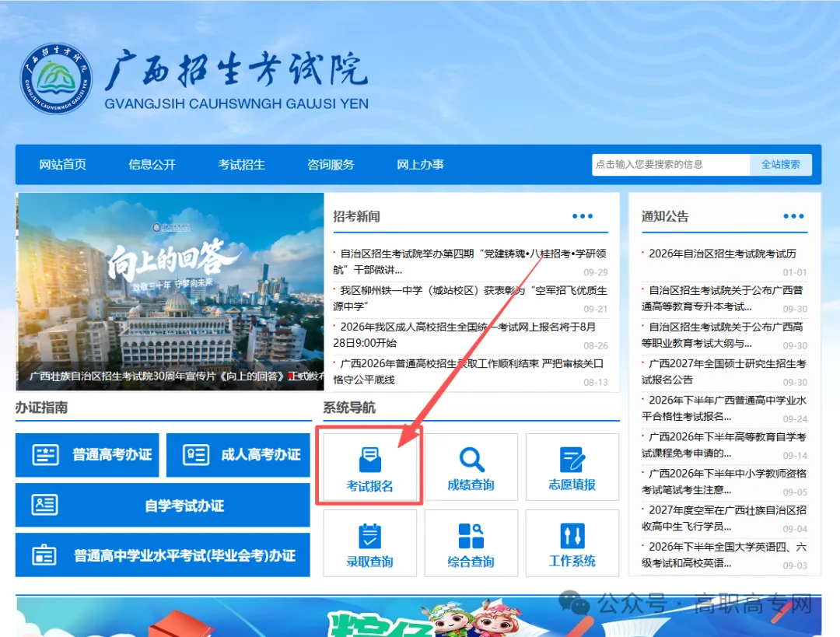840x637 pixels.
Task: Open the 志愿填报 pencil-document tile
Action: (572, 467)
